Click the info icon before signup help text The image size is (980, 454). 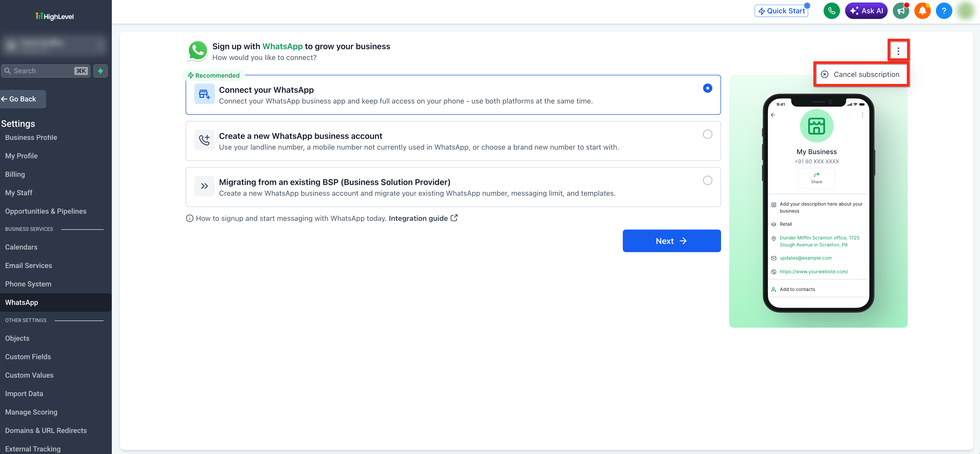[x=189, y=218]
